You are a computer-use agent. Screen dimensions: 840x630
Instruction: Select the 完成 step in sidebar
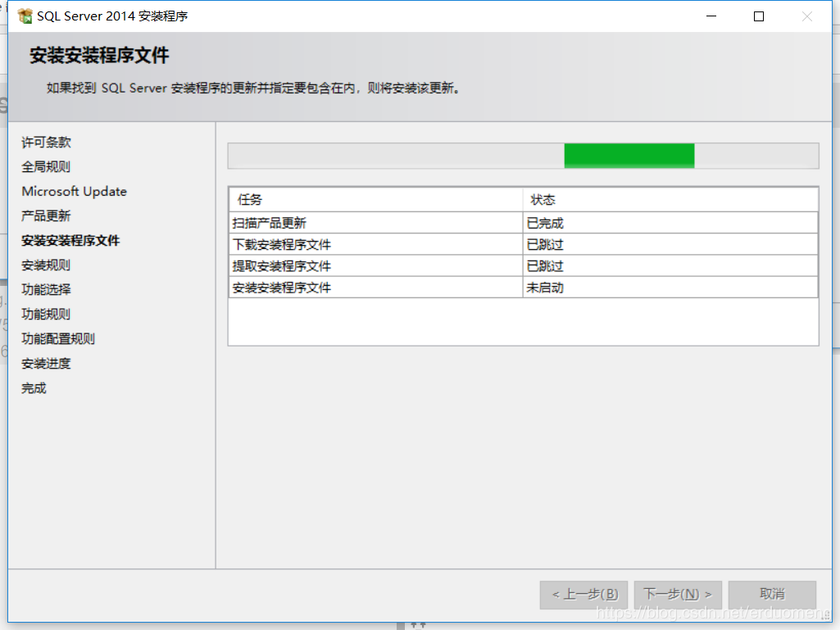tap(34, 388)
